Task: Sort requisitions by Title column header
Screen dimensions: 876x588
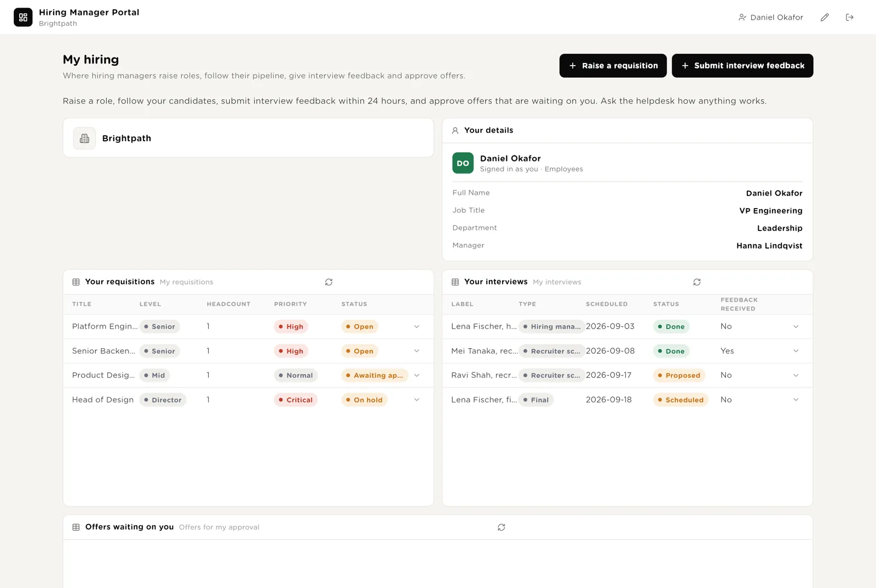Action: coord(82,304)
